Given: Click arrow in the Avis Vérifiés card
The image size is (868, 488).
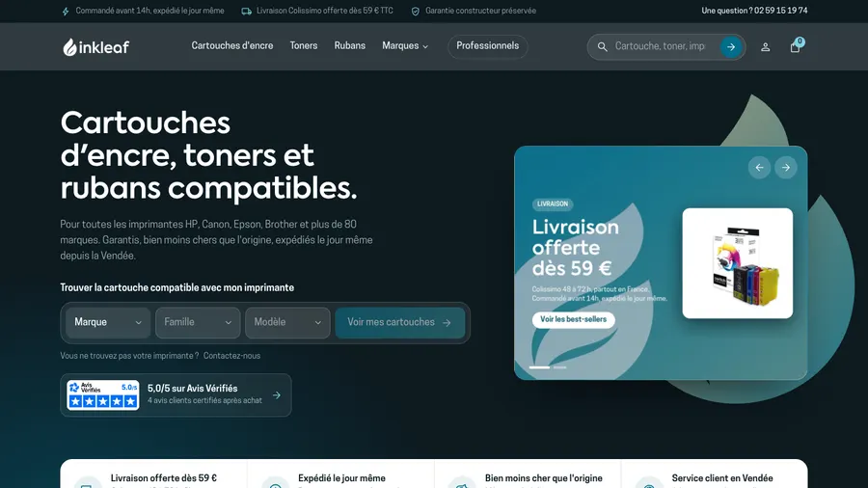Looking at the screenshot, I should click(x=276, y=395).
